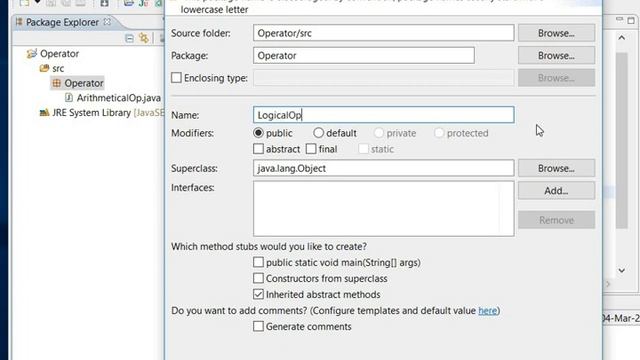This screenshot has height=360, width=640.
Task: Click scroll-up arrow in right panel
Action: pyautogui.click(x=622, y=38)
